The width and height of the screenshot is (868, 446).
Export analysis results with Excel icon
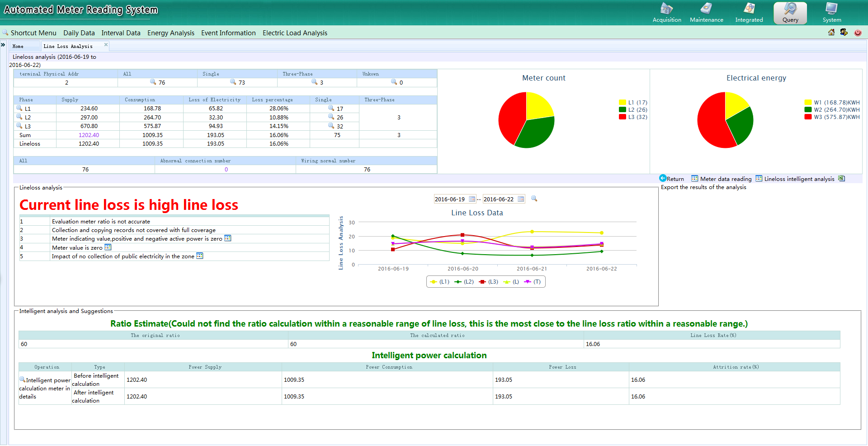pyautogui.click(x=841, y=179)
